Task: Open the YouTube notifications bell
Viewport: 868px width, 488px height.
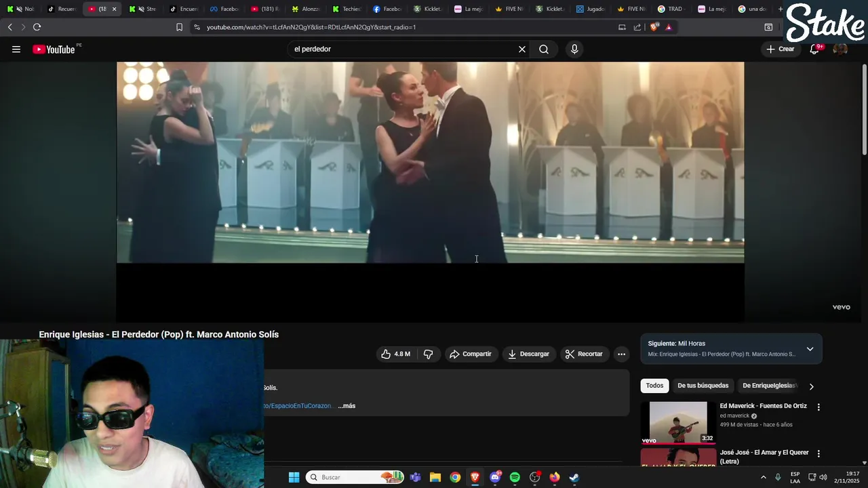Action: tap(814, 49)
